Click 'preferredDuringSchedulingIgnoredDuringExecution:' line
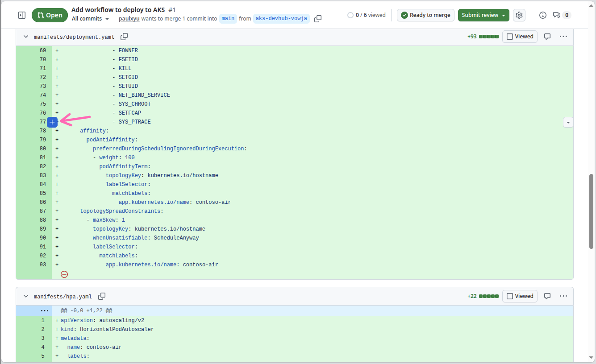The image size is (596, 364). coord(313,149)
